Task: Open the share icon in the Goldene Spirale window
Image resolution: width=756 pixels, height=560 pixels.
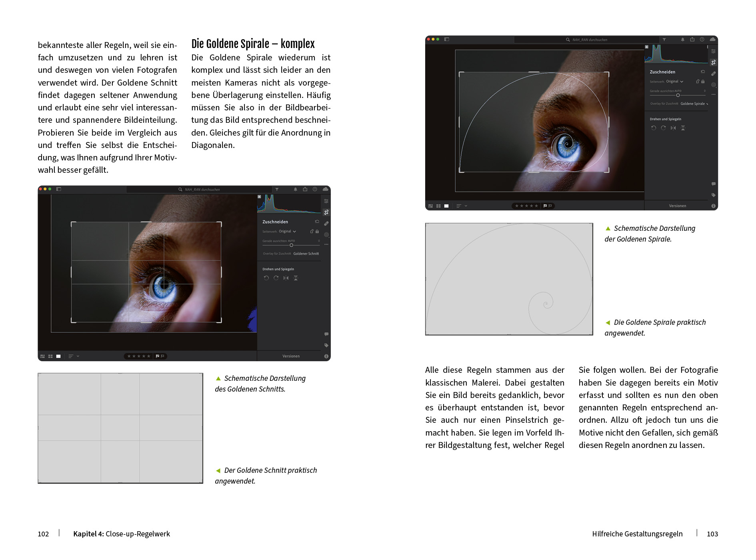Action: [x=692, y=40]
